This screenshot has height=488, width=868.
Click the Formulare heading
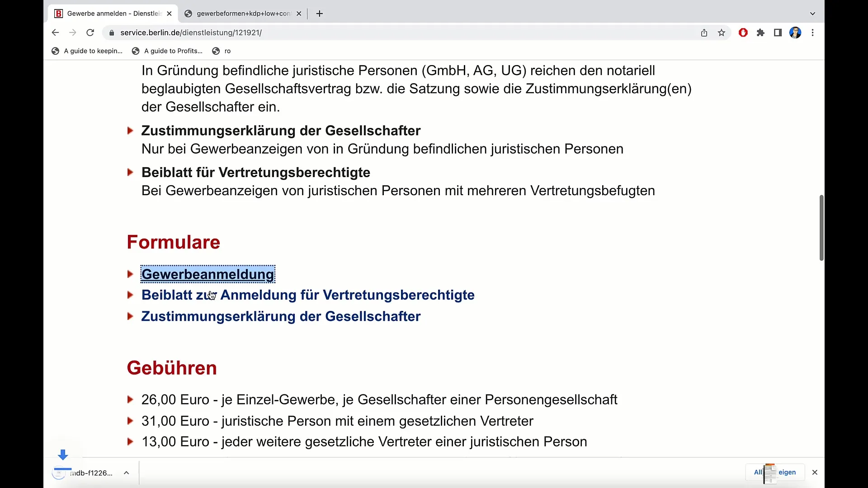click(173, 242)
